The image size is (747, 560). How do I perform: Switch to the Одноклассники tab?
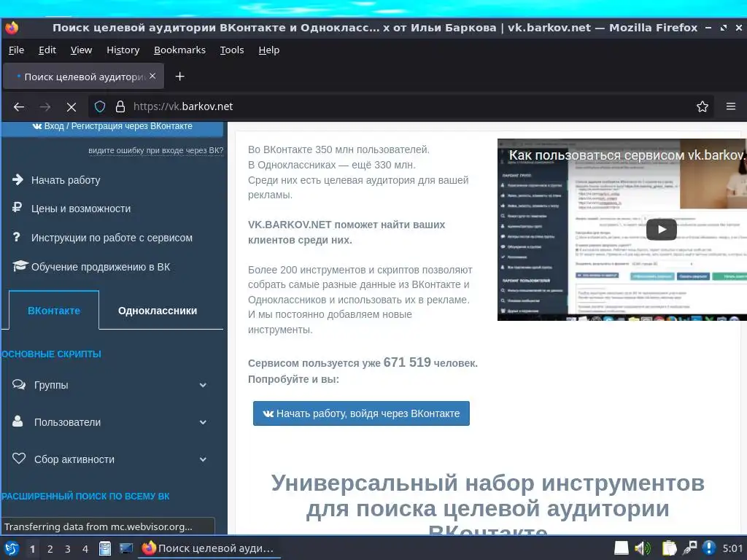point(158,311)
